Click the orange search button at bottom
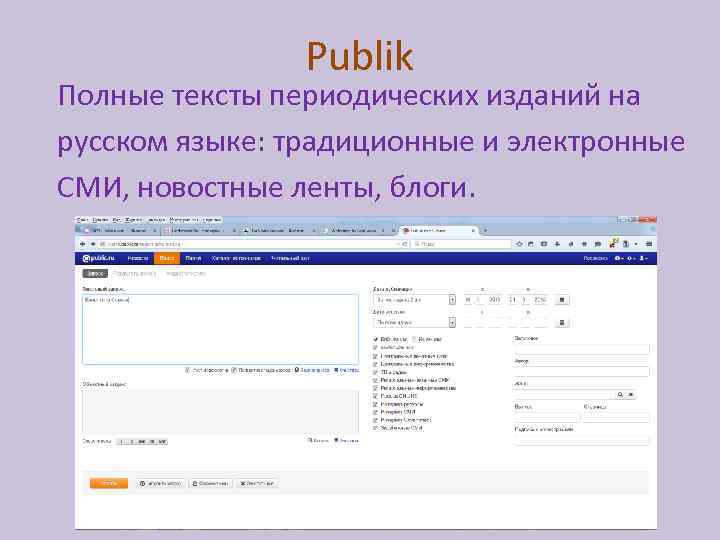Viewport: 720px width, 540px height. [x=109, y=484]
